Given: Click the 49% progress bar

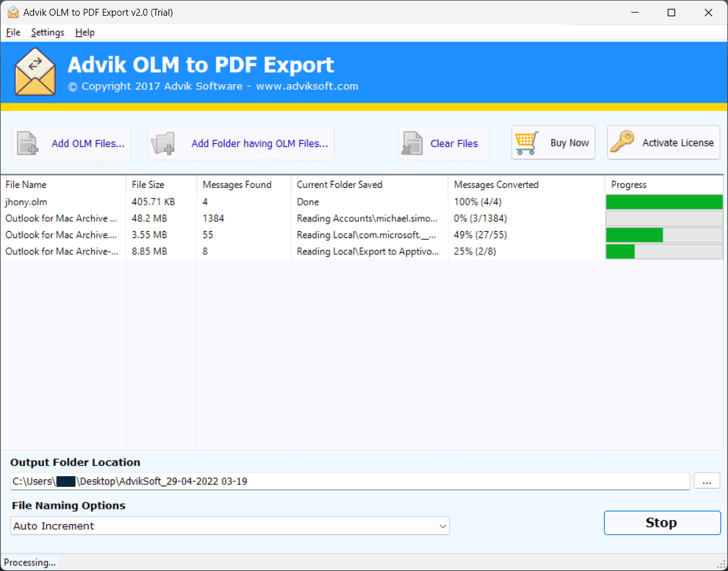Looking at the screenshot, I should 665,235.
